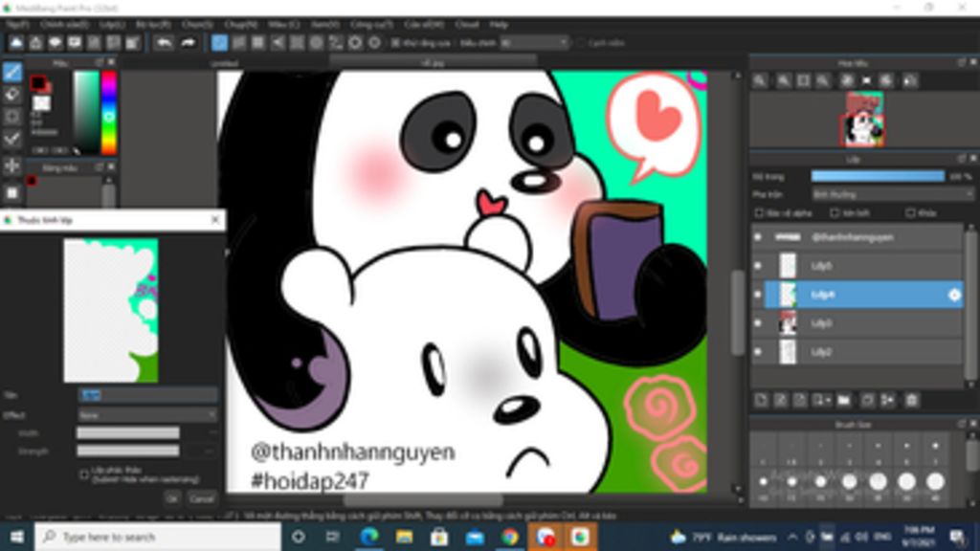Select the largest brush size preset

[935, 482]
